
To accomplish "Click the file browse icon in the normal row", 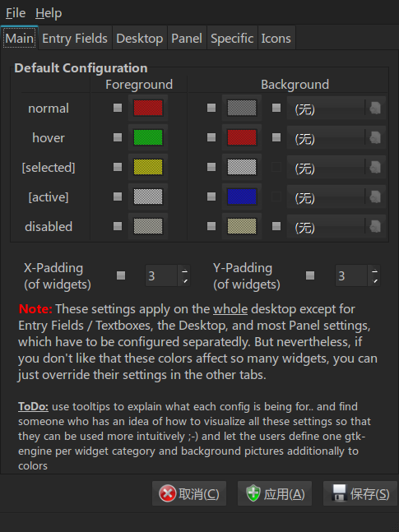I will tap(375, 109).
